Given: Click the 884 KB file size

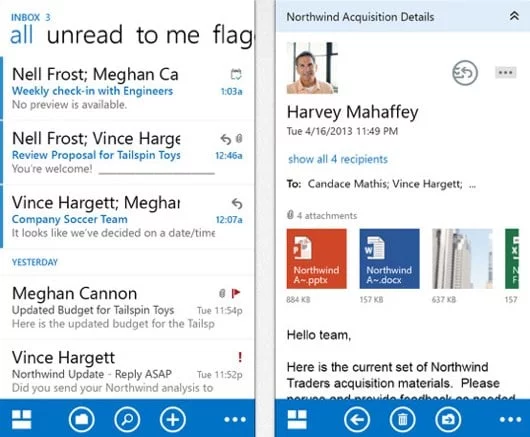Looking at the screenshot, I should click(x=298, y=299).
